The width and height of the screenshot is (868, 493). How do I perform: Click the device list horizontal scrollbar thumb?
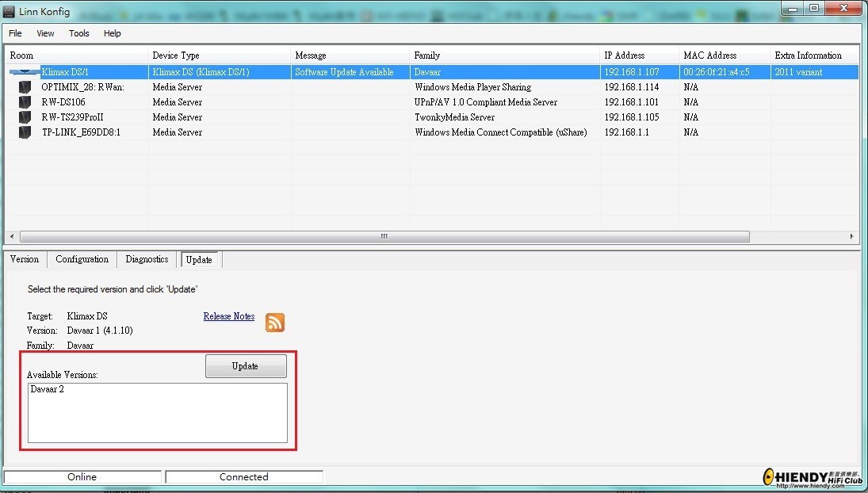pyautogui.click(x=384, y=236)
